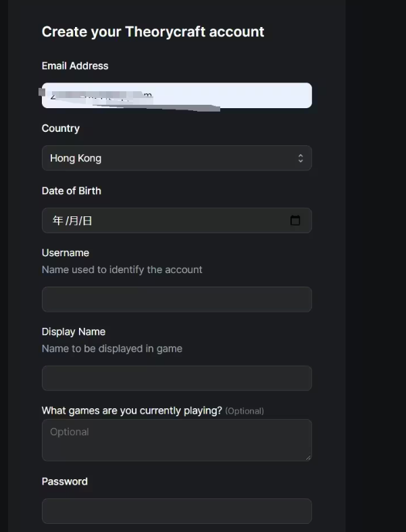The width and height of the screenshot is (406, 532).
Task: Click the 'What games are you currently playing?' label
Action: click(x=132, y=410)
